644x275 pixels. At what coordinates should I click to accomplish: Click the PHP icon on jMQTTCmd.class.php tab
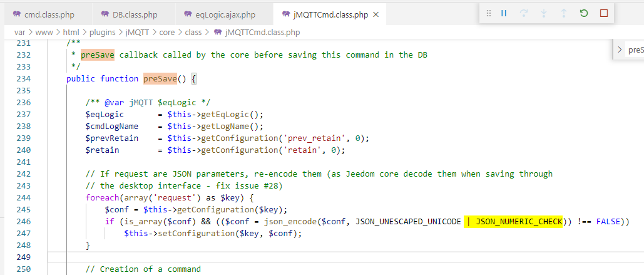pos(286,14)
